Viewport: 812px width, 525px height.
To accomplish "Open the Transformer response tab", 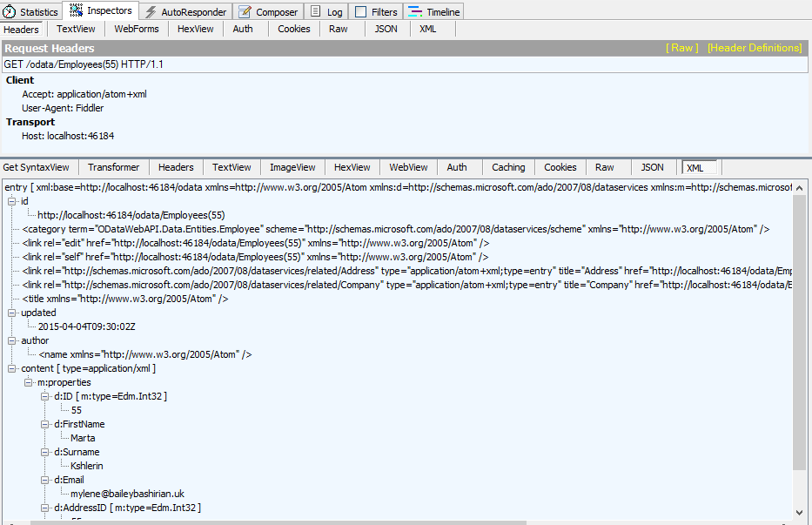I will click(x=113, y=167).
